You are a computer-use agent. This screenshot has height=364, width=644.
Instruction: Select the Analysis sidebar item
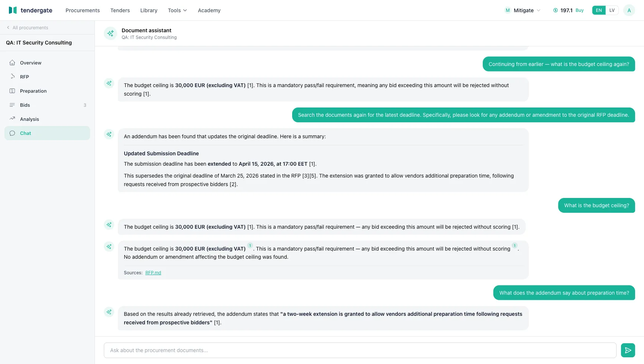(47, 119)
